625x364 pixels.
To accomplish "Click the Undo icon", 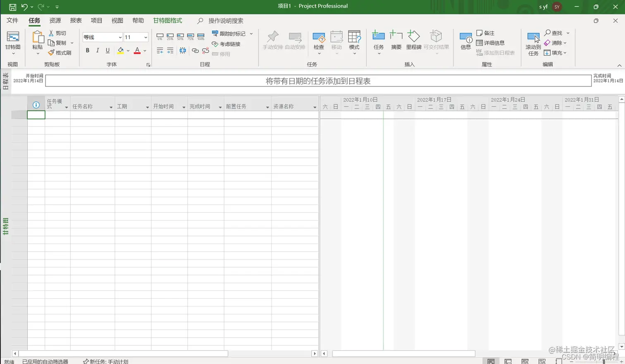I will (x=24, y=7).
